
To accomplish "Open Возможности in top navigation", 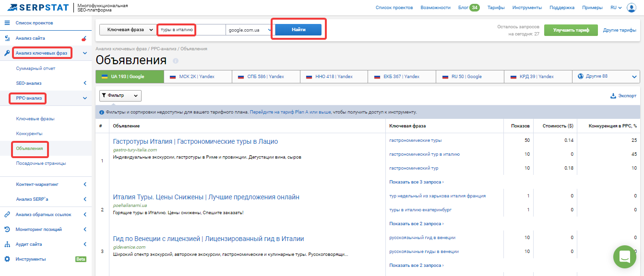I will coord(435,8).
